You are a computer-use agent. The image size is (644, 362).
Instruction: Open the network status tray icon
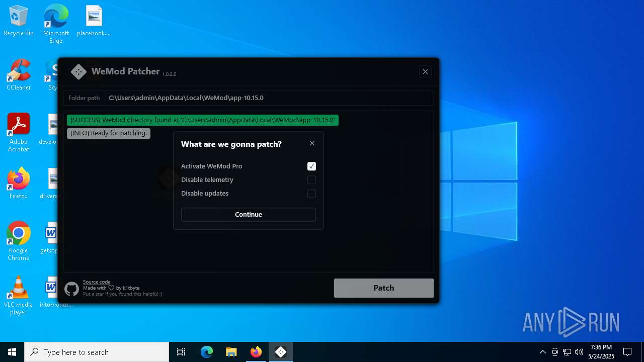pyautogui.click(x=567, y=352)
